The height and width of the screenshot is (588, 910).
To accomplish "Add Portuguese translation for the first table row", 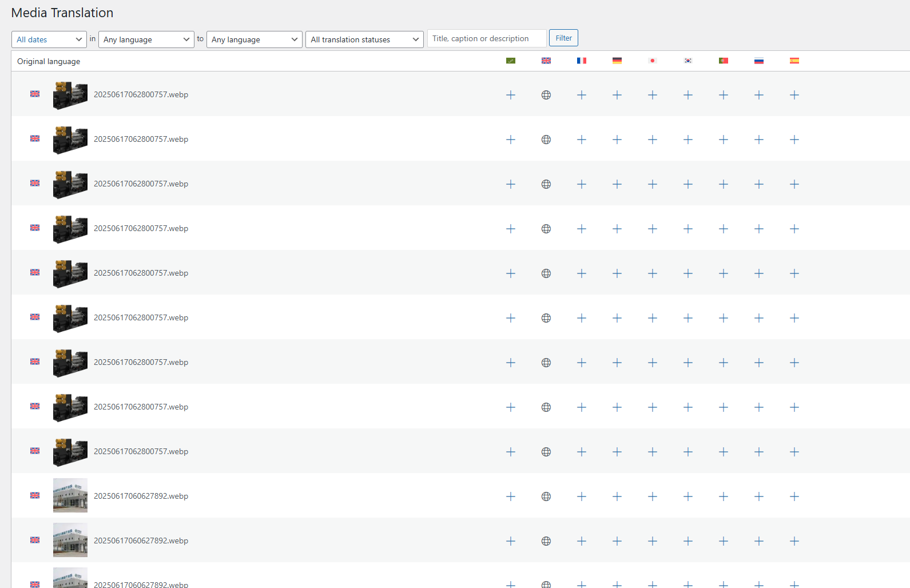I will (x=724, y=95).
